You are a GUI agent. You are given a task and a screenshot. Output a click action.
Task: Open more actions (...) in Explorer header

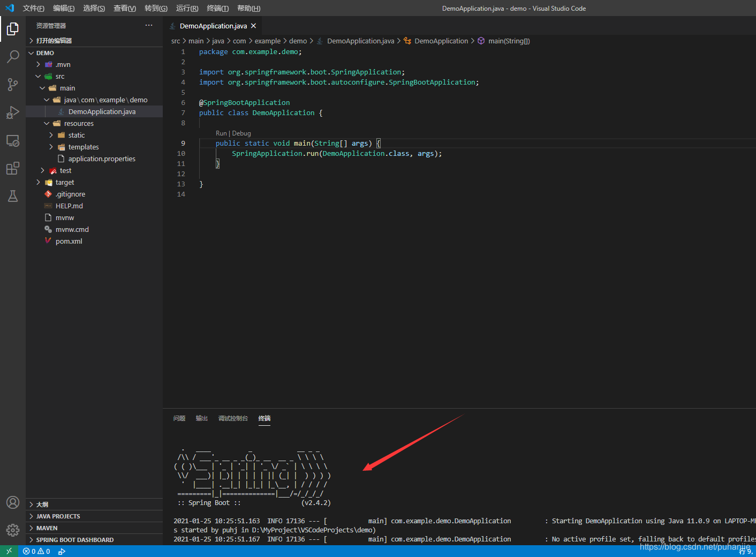[x=148, y=25]
